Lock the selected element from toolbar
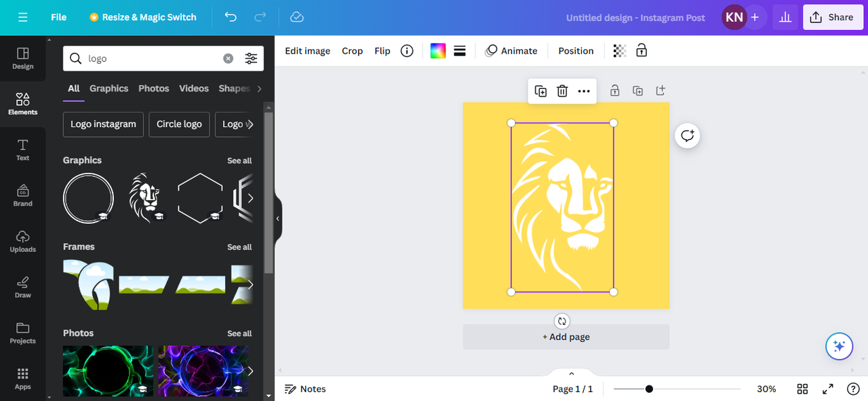The height and width of the screenshot is (401, 868). (x=642, y=51)
